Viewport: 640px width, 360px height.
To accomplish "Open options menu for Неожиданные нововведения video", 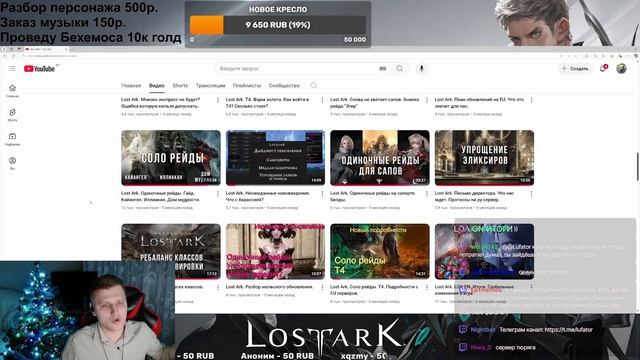I will 322,194.
